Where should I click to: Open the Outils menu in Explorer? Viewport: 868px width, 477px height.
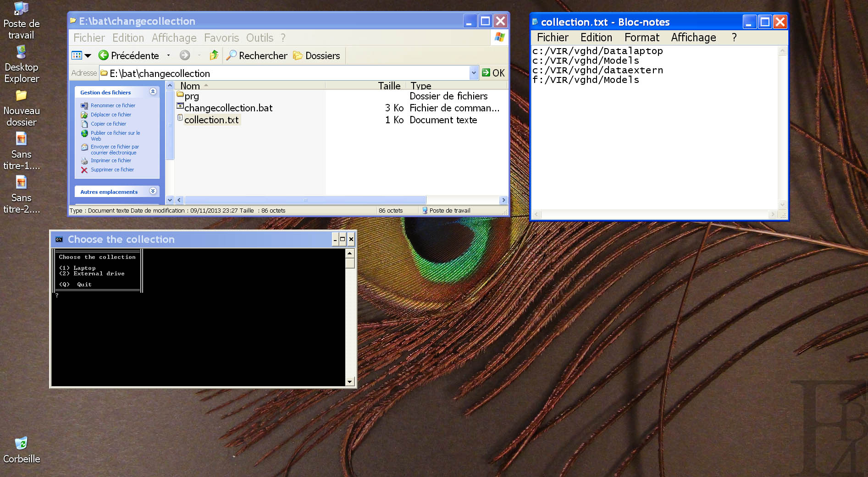(x=260, y=38)
